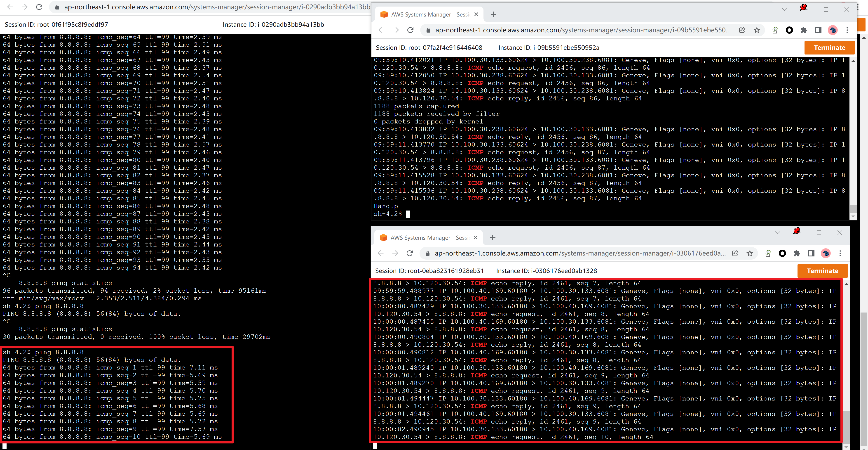Open green extension icon in bottom-right window
The width and height of the screenshot is (868, 450).
[768, 253]
